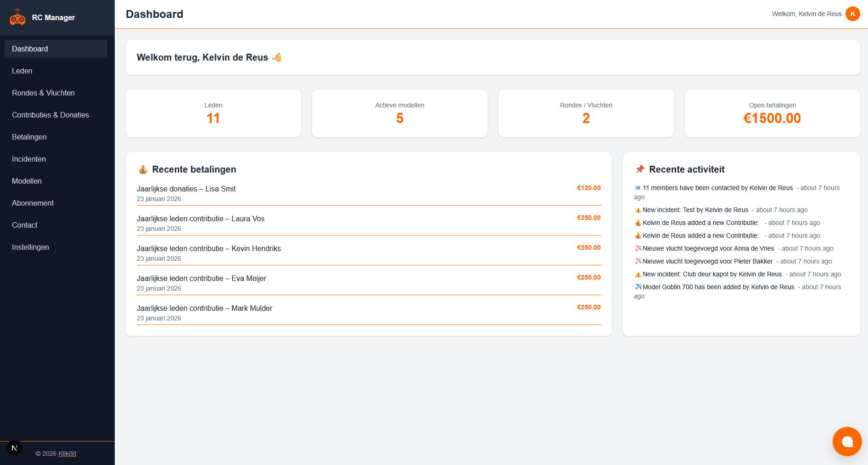Click the helicopter icon on the Model Goblin 700 activity
Screen dimensions: 868x465
[x=638, y=287]
